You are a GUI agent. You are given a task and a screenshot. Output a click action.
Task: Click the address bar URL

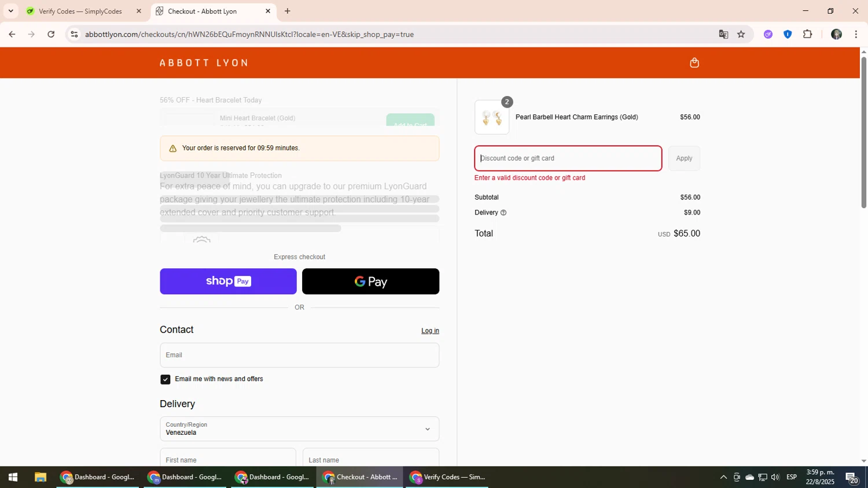pyautogui.click(x=249, y=34)
